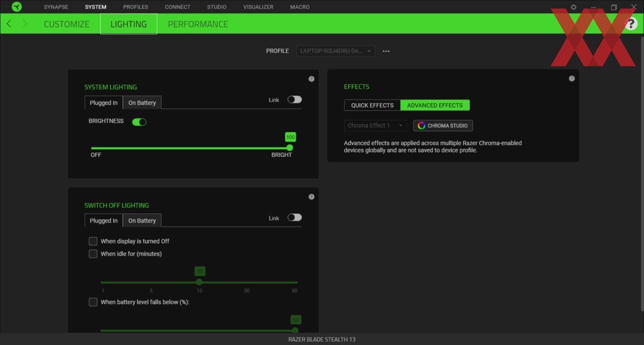Open the VISUALIZER menu tab
The height and width of the screenshot is (345, 644).
[x=258, y=7]
